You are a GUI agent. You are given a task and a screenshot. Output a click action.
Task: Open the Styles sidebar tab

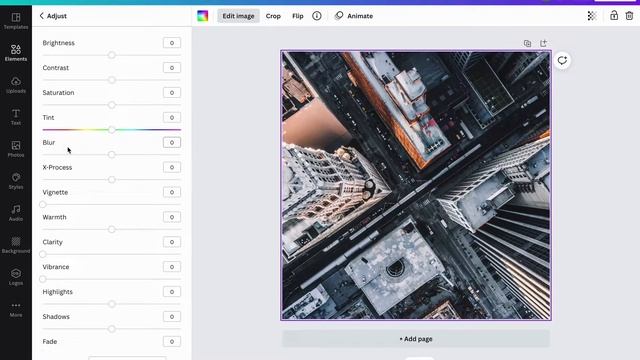tap(16, 181)
